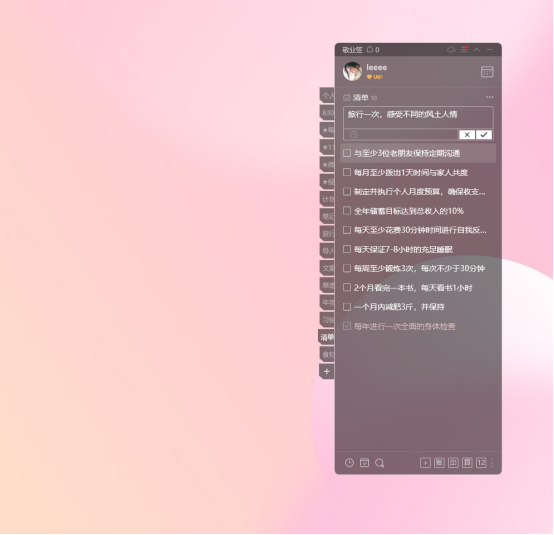This screenshot has height=535, width=554.
Task: Click the leeee profile avatar
Action: 352,71
